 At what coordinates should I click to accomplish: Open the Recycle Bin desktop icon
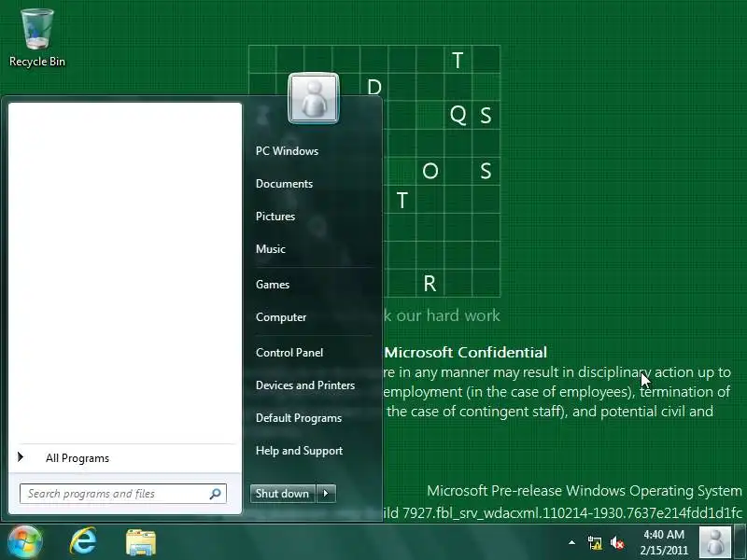tap(37, 38)
